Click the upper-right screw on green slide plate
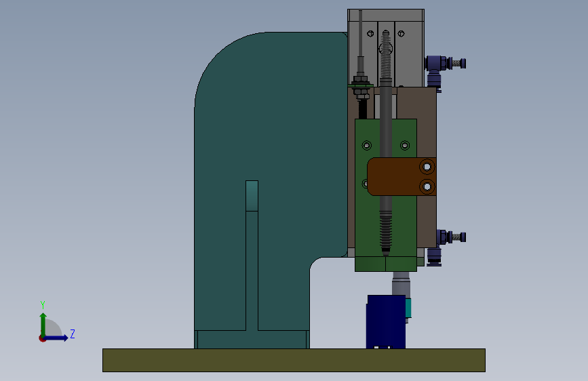This screenshot has height=381, width=588. [x=405, y=145]
